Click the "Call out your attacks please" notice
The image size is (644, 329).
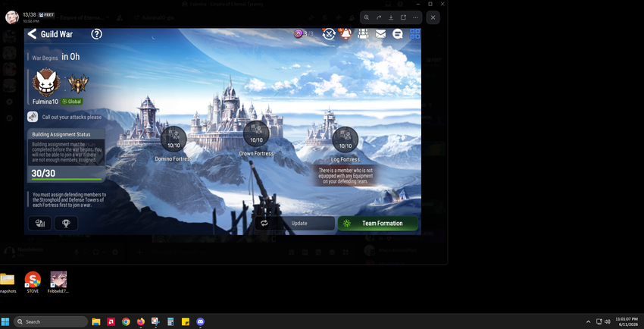point(71,117)
